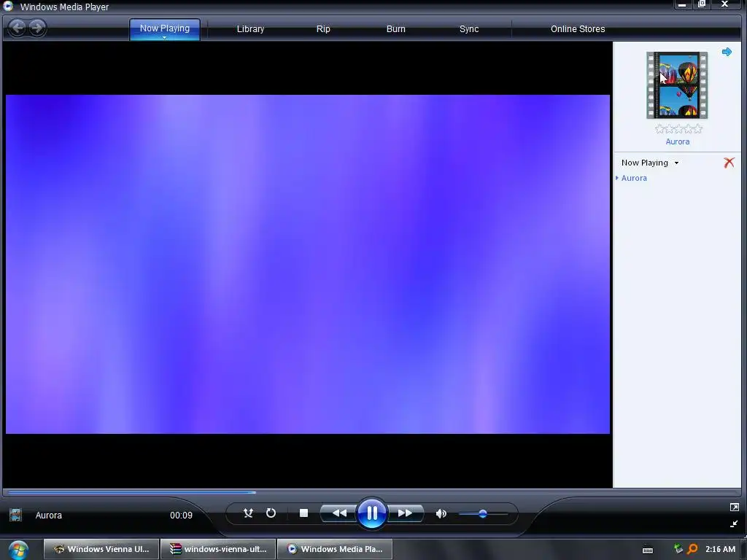The height and width of the screenshot is (560, 747).
Task: Open the keyboard icon in the system tray
Action: pos(648,550)
